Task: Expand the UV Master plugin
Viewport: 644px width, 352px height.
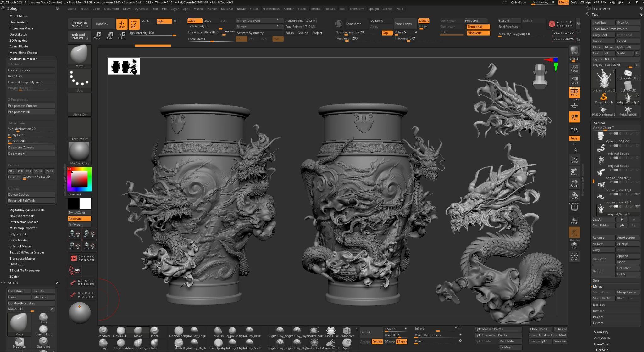Action: click(x=17, y=264)
